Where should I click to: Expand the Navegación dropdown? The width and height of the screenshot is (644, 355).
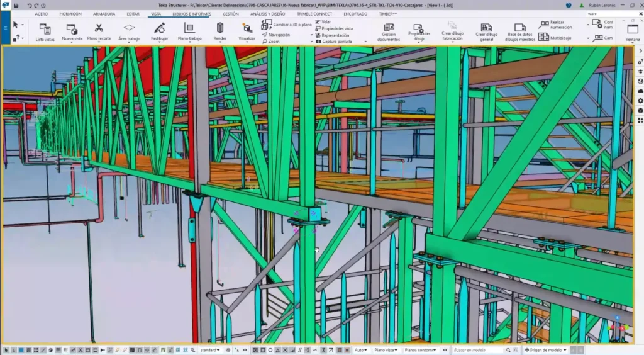point(311,35)
